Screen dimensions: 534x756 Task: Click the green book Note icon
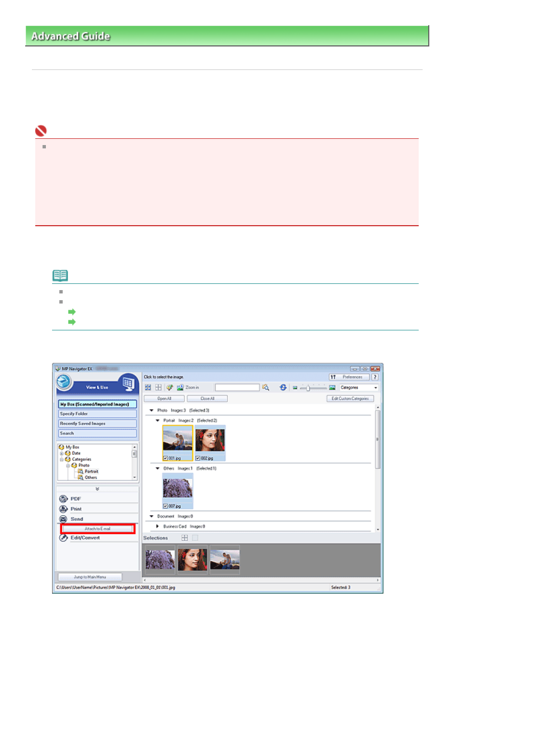(x=60, y=276)
